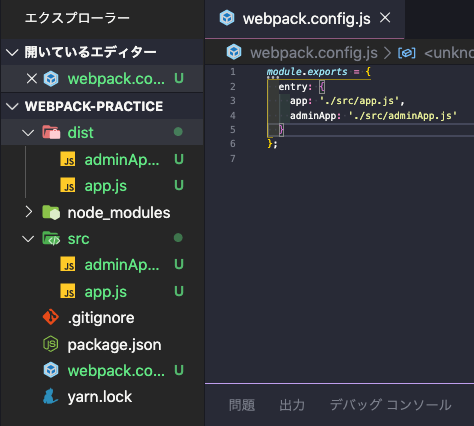474x426 pixels.
Task: Click the symbol icon in breadcrumb
Action: point(407,53)
